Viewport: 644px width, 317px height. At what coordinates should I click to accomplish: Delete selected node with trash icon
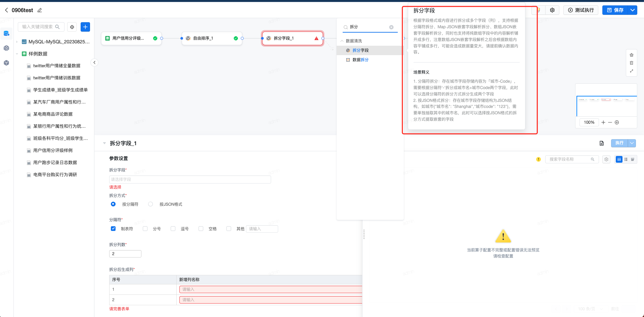pos(632,63)
